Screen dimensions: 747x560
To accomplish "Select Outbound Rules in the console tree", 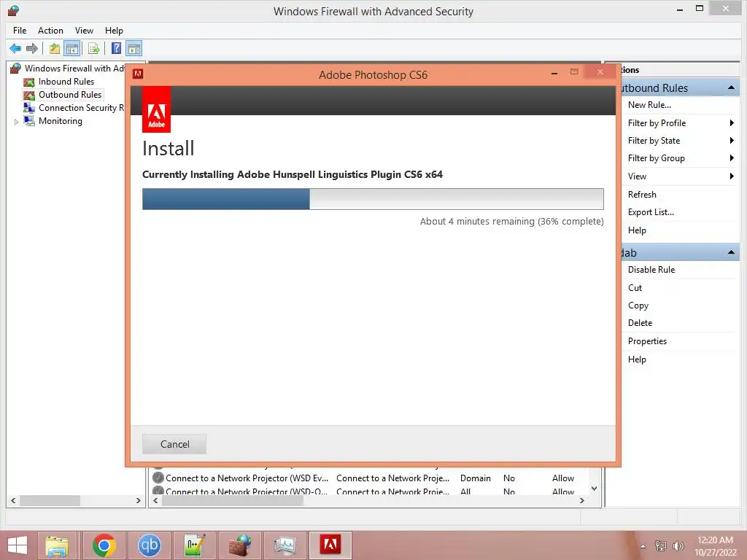I will (70, 95).
